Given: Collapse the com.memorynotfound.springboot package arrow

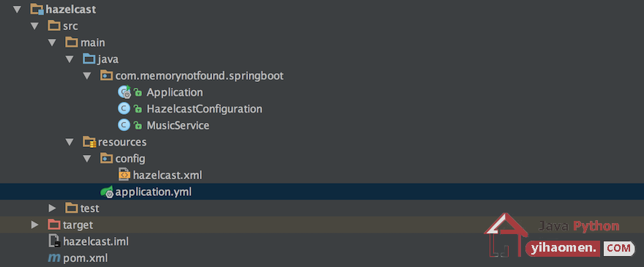Looking at the screenshot, I should pos(86,76).
